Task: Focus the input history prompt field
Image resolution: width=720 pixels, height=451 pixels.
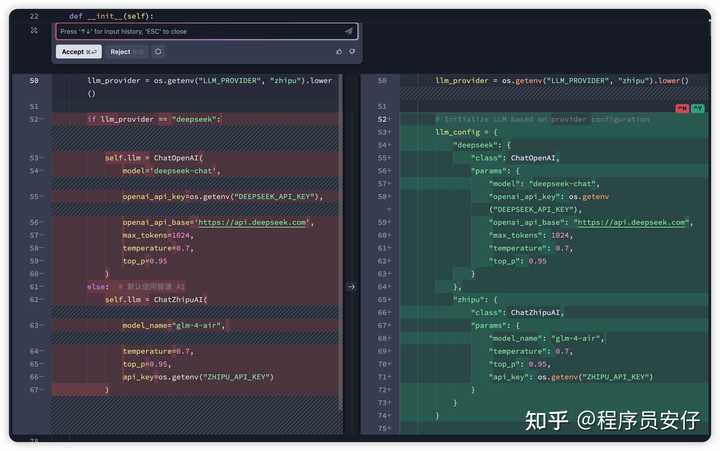Action: tap(207, 31)
